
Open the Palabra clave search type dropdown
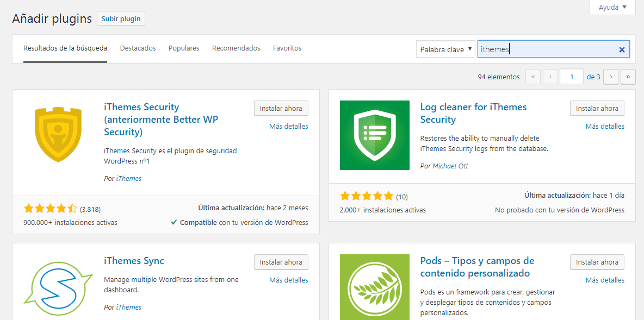pos(445,49)
